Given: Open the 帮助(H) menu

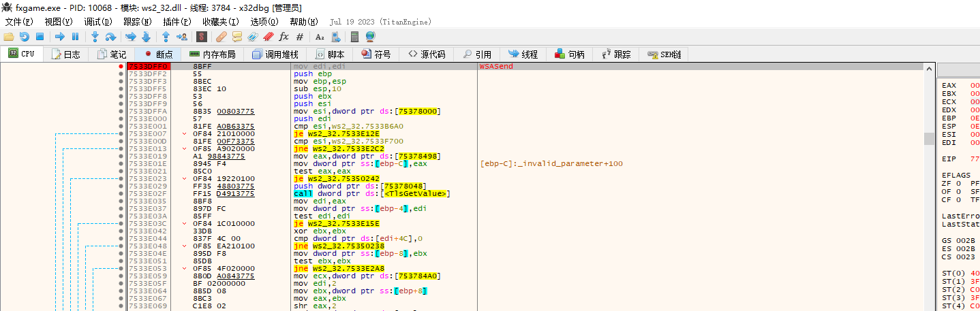Looking at the screenshot, I should pos(305,22).
